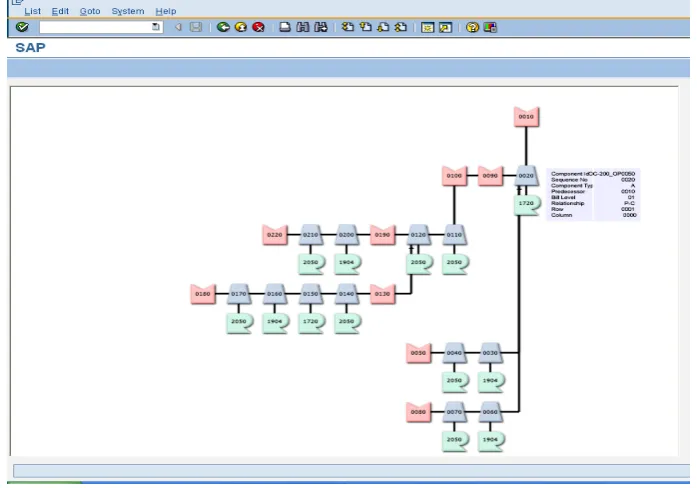Screen dimensions: 697x488
Task: Open the Help menu
Action: (x=165, y=11)
